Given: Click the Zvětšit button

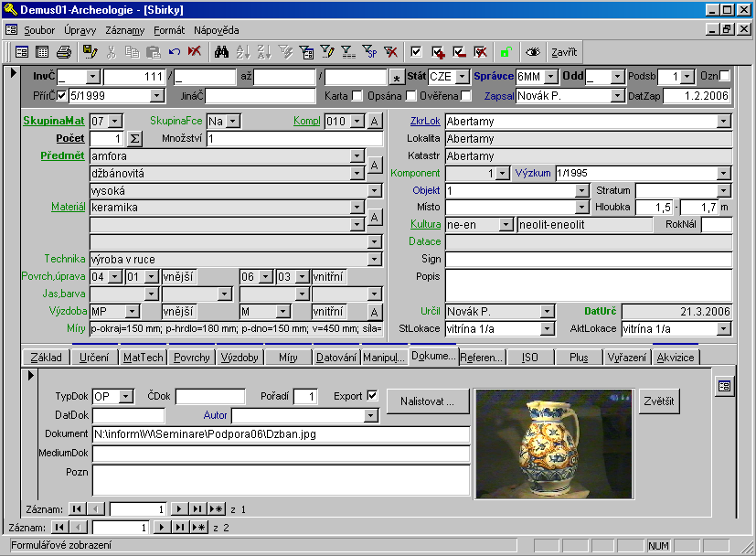Looking at the screenshot, I should (659, 401).
